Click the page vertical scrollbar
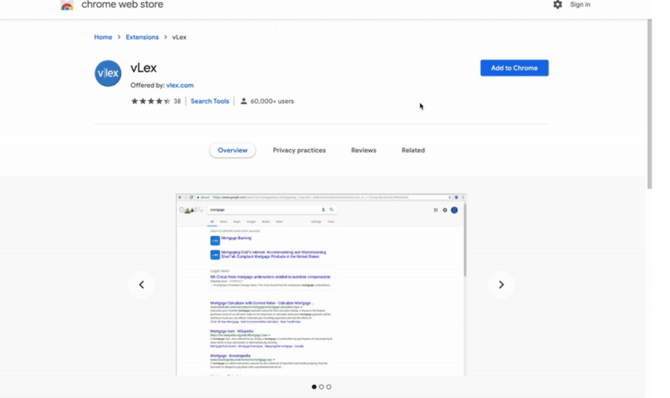 (x=649, y=104)
